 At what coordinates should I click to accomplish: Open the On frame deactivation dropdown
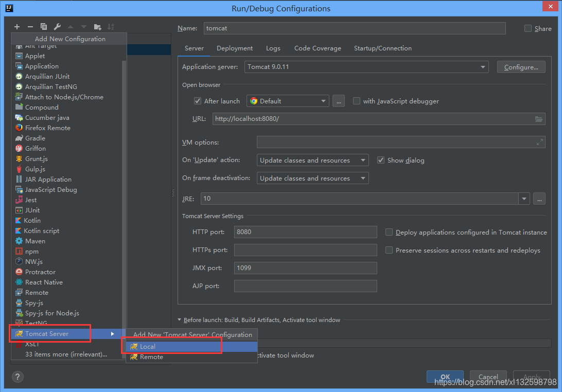click(312, 178)
